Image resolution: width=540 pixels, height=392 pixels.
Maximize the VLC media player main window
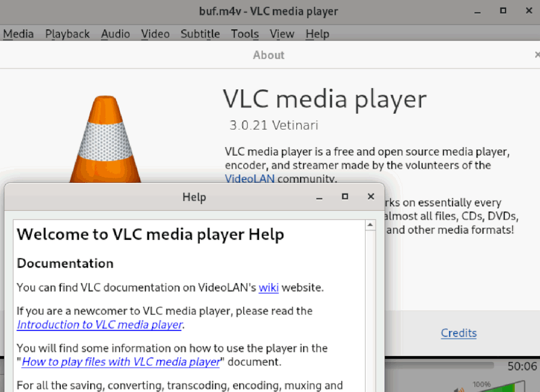click(x=503, y=11)
